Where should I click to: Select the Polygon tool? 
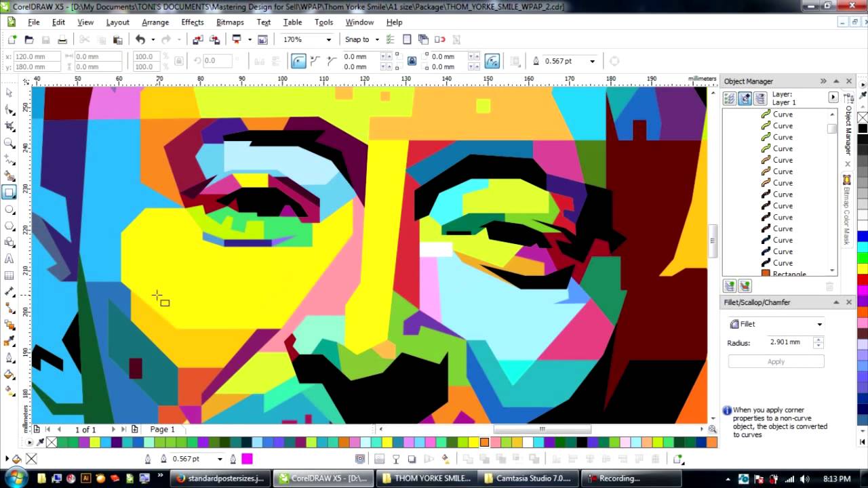[x=9, y=226]
